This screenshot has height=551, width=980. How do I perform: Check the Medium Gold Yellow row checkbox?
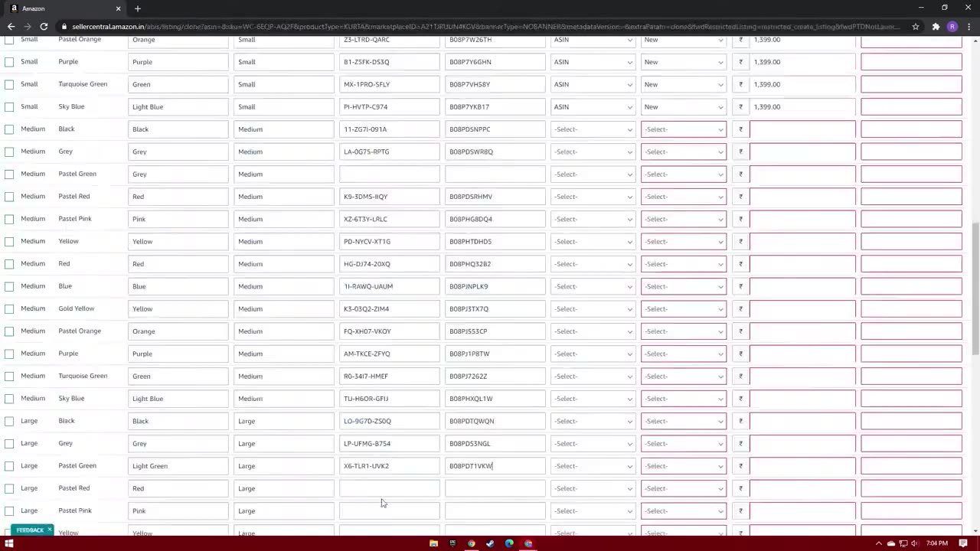[9, 308]
